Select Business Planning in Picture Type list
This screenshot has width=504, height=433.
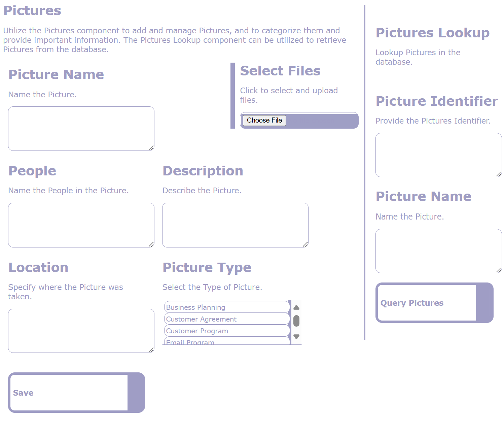coord(226,307)
